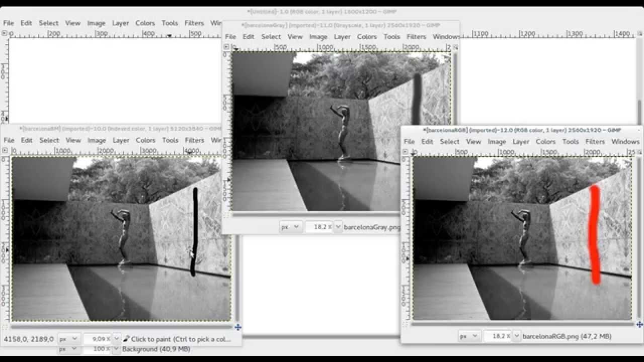Open File menu in Untitled window
Screen dimensions: 644x362
[9, 23]
